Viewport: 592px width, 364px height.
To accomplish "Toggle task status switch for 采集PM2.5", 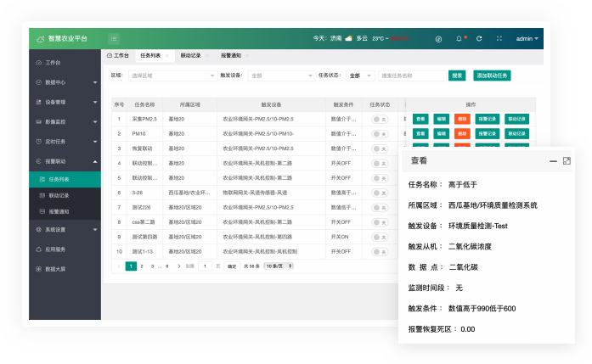I will pyautogui.click(x=379, y=120).
